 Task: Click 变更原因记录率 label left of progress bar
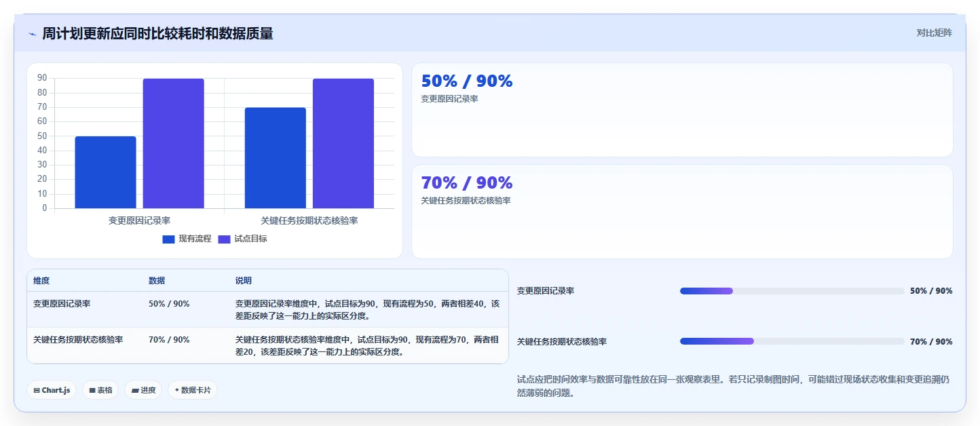click(x=546, y=291)
